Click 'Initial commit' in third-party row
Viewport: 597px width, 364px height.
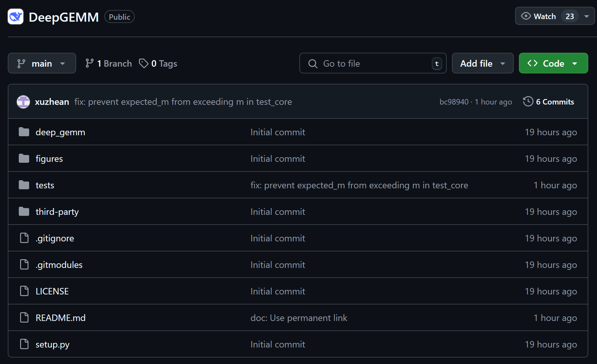click(278, 212)
